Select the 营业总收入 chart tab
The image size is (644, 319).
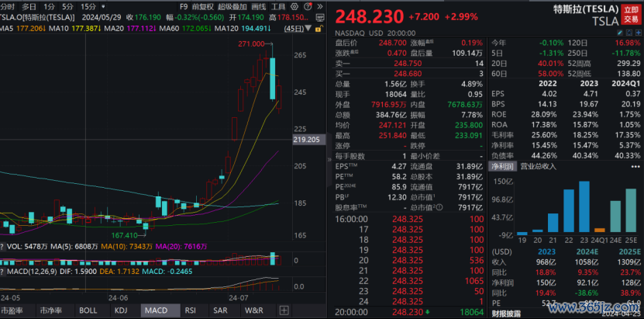[539, 167]
